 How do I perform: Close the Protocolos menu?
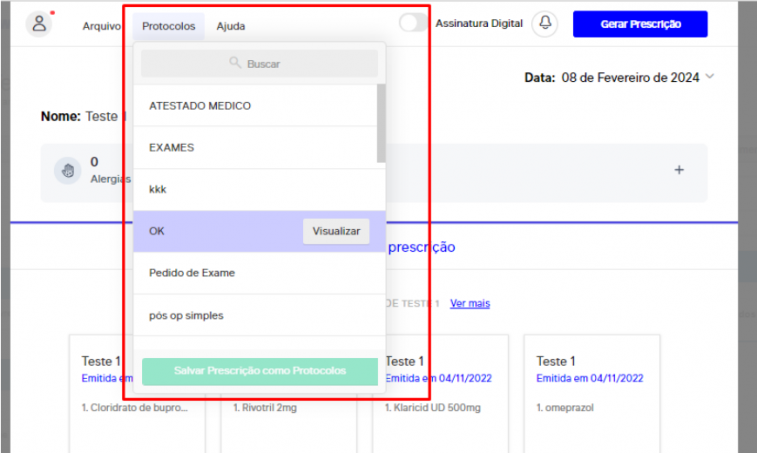coord(168,26)
